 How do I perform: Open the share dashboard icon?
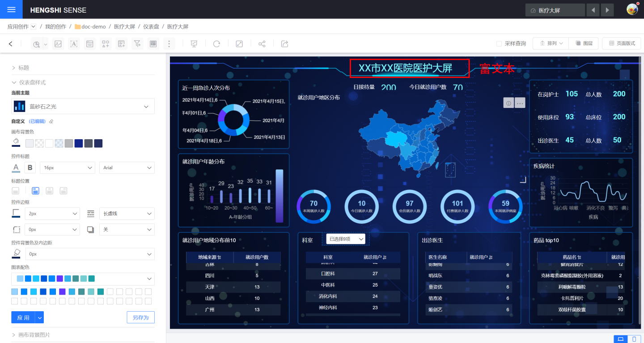click(x=262, y=44)
